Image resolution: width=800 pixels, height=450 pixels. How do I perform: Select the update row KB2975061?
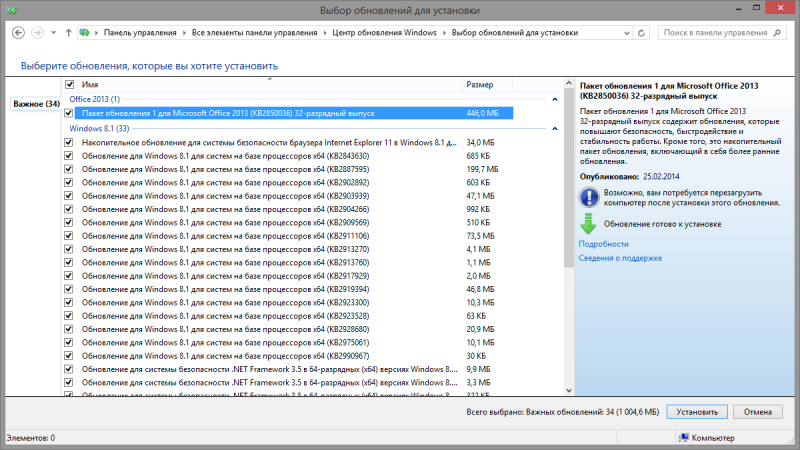(x=288, y=342)
